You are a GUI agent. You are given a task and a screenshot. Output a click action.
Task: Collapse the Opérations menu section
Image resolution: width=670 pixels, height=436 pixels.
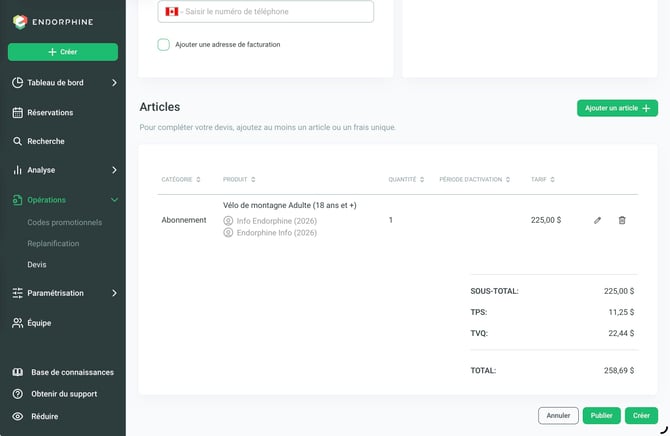click(114, 200)
